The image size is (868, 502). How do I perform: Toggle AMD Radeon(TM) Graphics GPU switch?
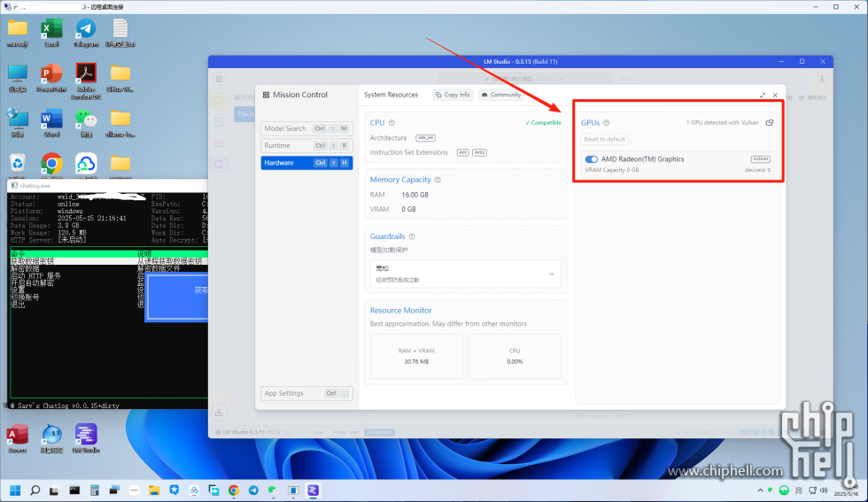592,159
